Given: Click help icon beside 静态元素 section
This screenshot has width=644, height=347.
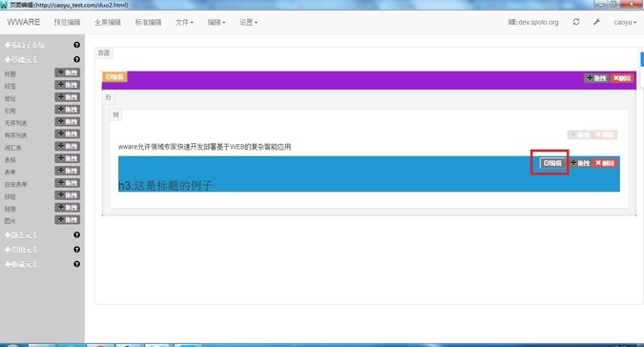Looking at the screenshot, I should point(77,235).
